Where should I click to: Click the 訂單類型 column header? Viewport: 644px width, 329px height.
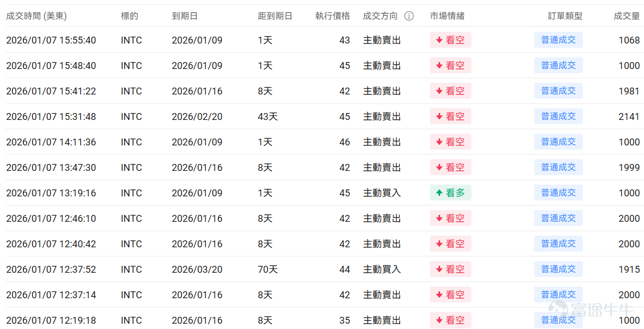pos(565,16)
